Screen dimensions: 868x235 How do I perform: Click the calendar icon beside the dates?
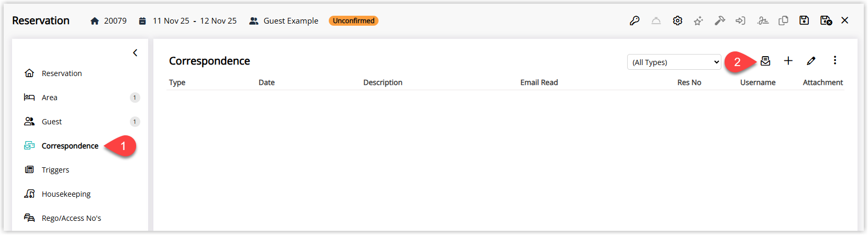(x=142, y=21)
